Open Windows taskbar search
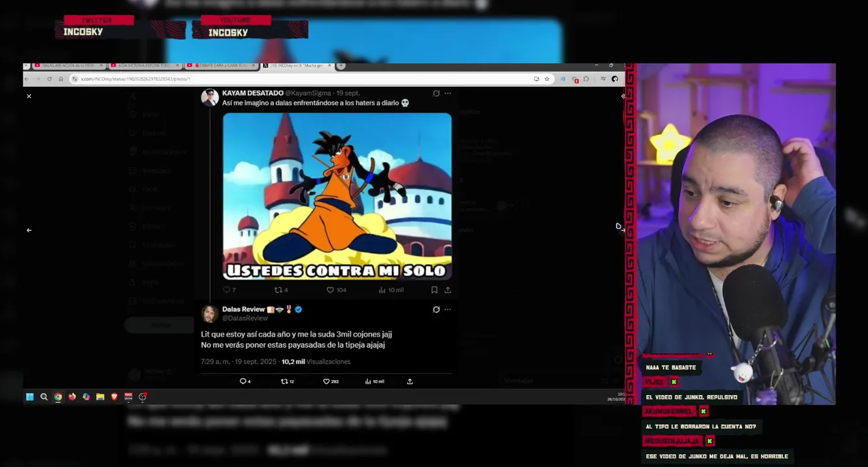Screen dimensions: 868x467 (x=44, y=397)
